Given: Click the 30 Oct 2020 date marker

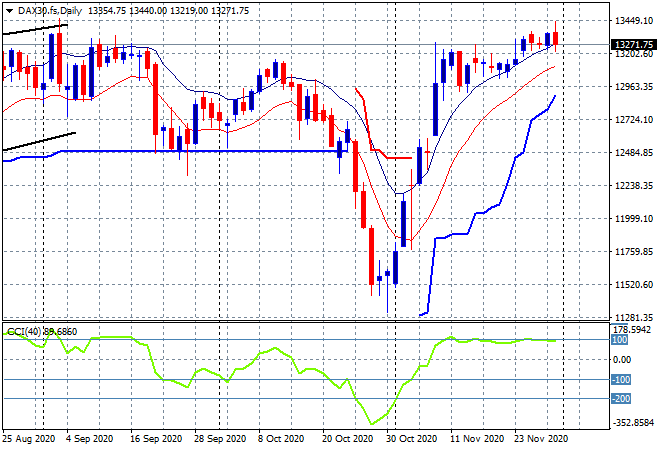Looking at the screenshot, I should click(x=411, y=439).
